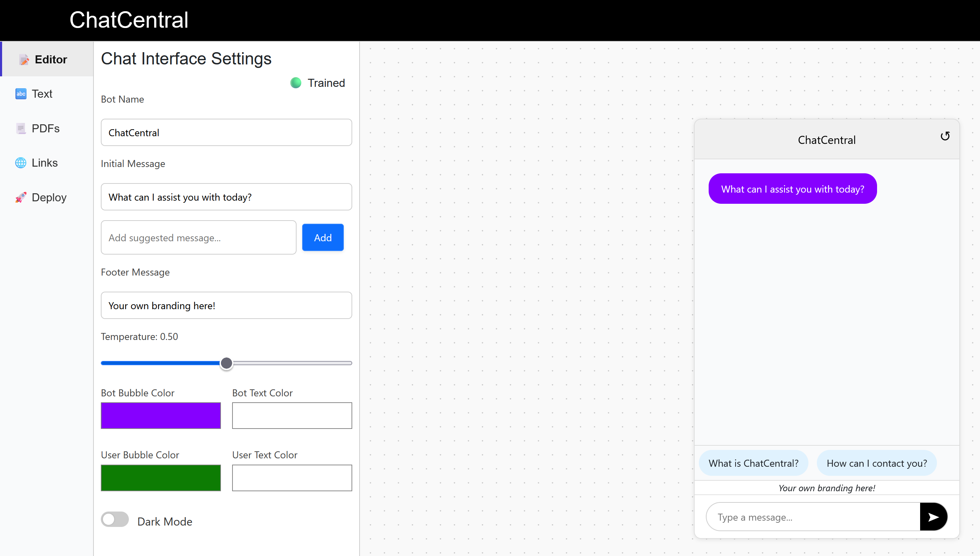Click the chat reset refresh icon

(x=945, y=136)
